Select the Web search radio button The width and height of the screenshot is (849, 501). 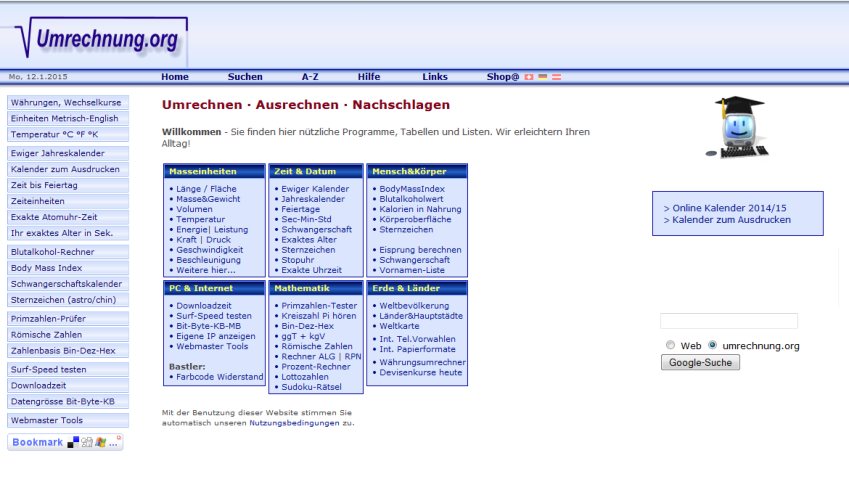coord(670,345)
